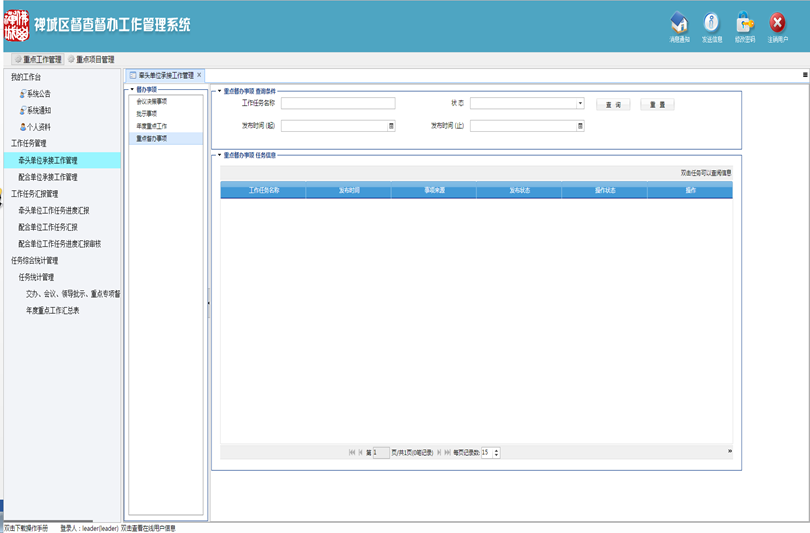
Task: Open the 修改密码 change password icon
Action: tap(744, 24)
